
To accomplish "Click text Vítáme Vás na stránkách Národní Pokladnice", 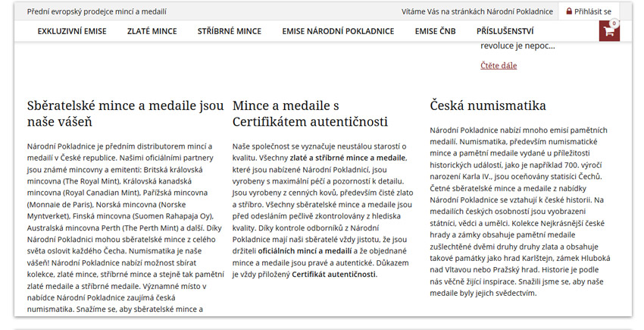I will click(477, 11).
